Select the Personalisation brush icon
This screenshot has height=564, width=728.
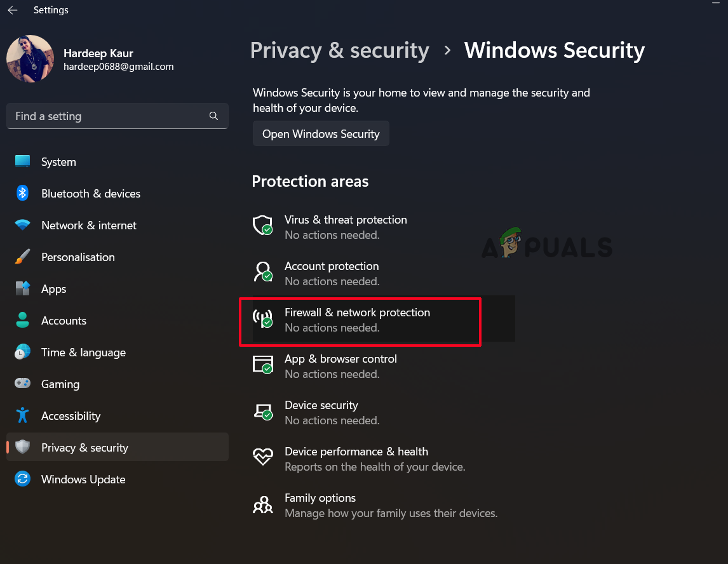(22, 257)
